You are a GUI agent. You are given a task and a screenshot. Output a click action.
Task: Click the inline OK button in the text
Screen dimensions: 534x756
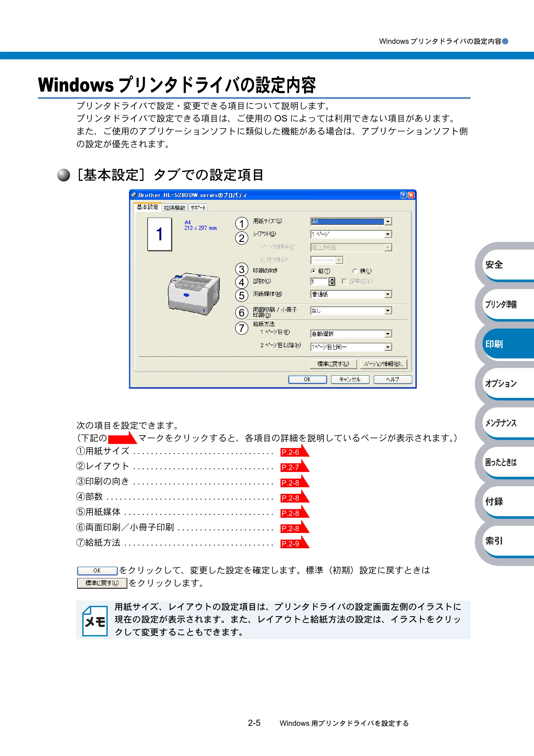click(x=97, y=571)
